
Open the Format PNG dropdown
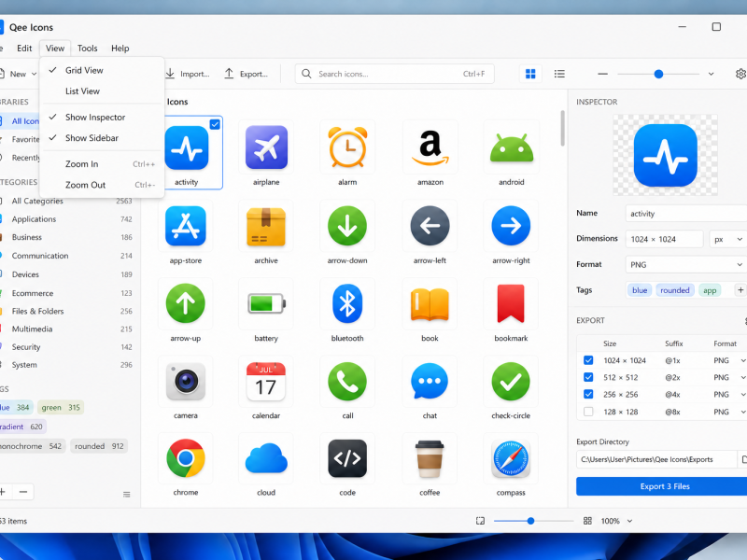coord(686,265)
